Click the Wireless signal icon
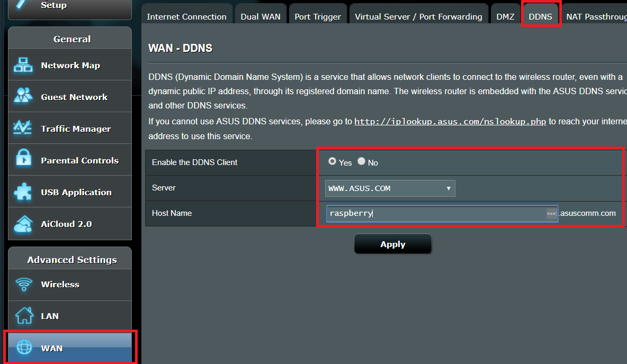 pos(24,285)
